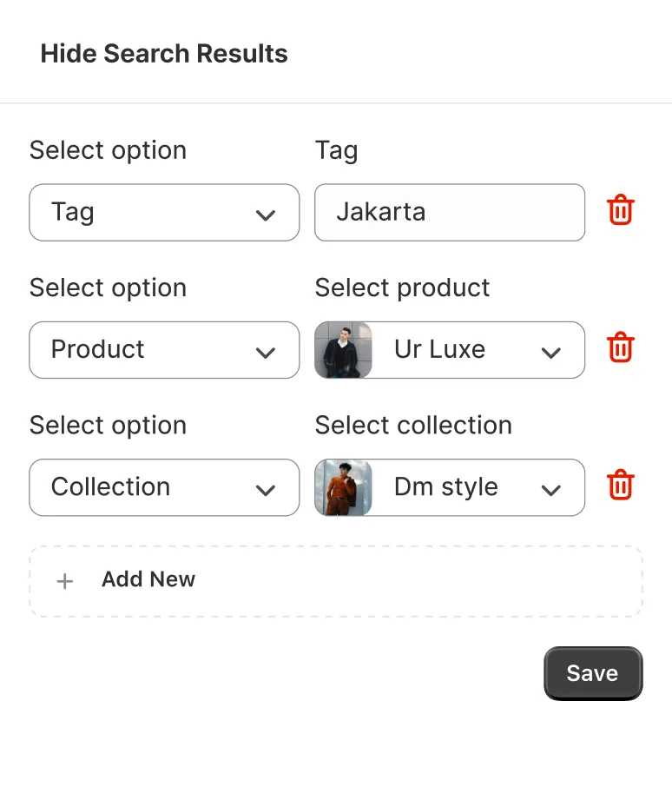Remove the Ur Luxe product row
The width and height of the screenshot is (672, 800).
pyautogui.click(x=620, y=348)
